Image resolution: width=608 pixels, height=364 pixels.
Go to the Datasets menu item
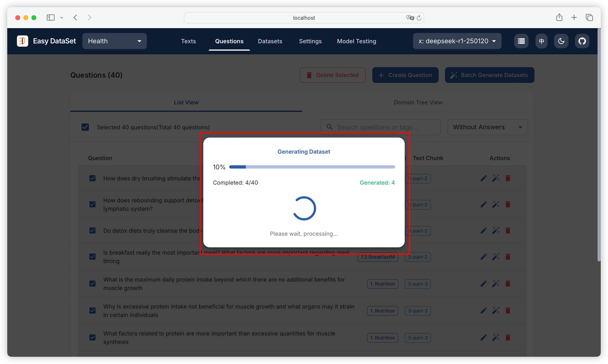coord(270,41)
